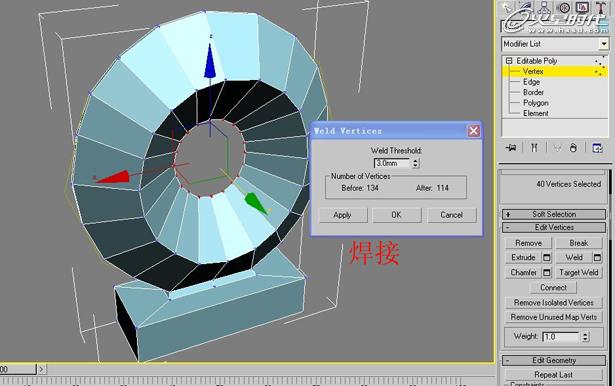Viewport: 615px width, 386px height.
Task: Open the Modify command panel tab
Action: point(525,7)
